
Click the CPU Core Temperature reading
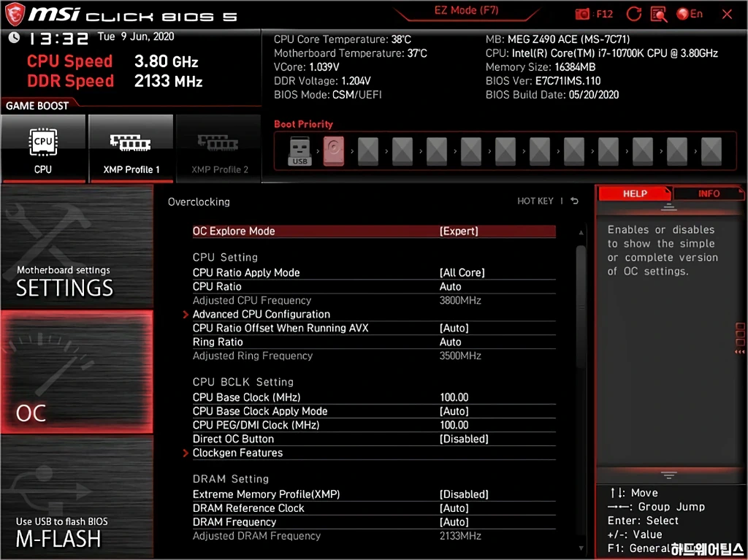pyautogui.click(x=342, y=39)
